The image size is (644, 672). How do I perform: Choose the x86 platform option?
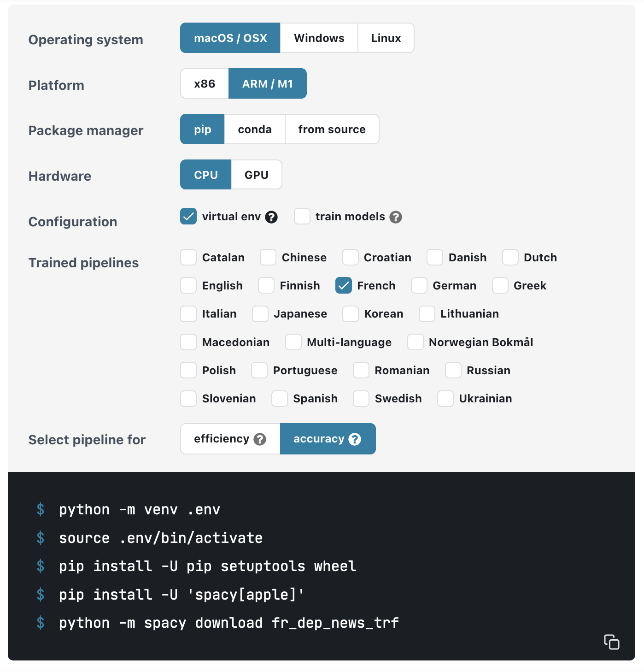coord(205,83)
